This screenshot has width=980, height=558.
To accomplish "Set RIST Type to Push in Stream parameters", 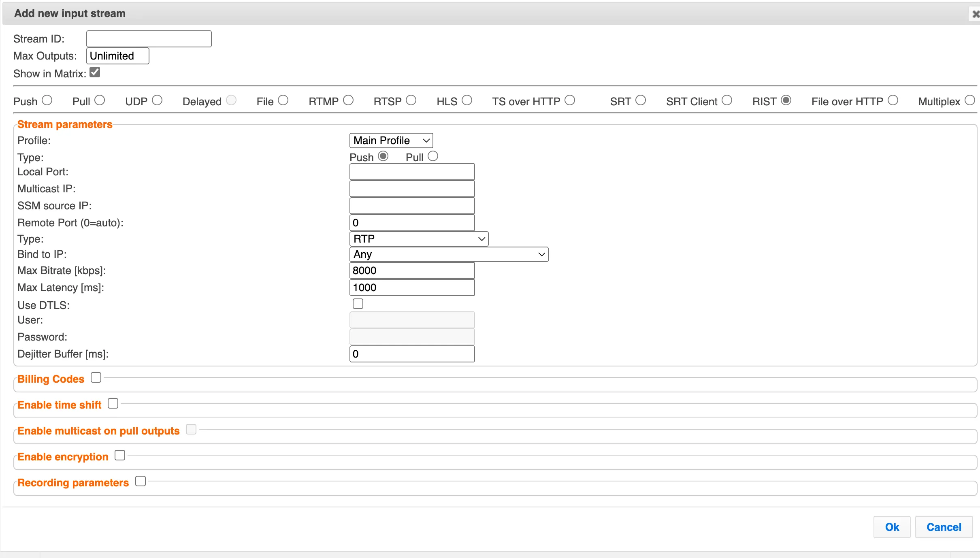I will point(383,156).
